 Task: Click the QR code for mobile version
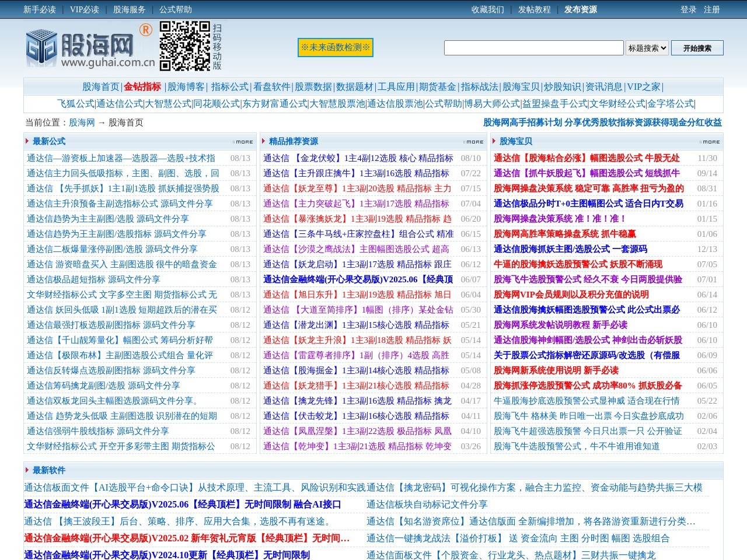tap(184, 46)
